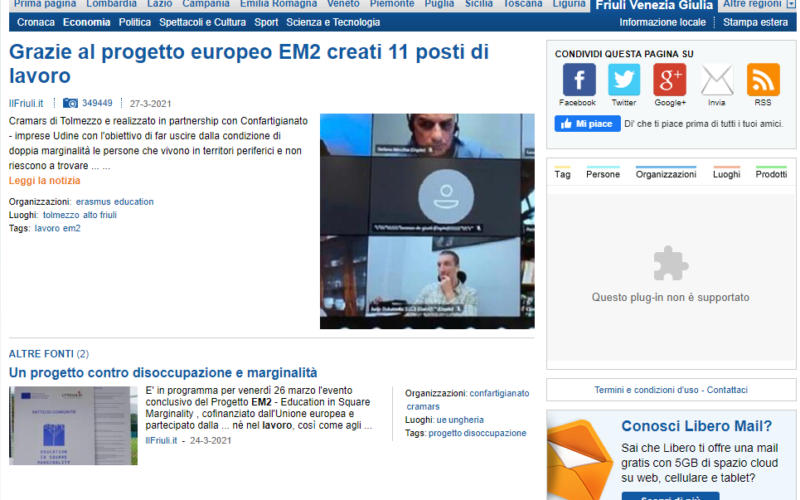Open the Patto di comunità thumbnail

pyautogui.click(x=73, y=426)
